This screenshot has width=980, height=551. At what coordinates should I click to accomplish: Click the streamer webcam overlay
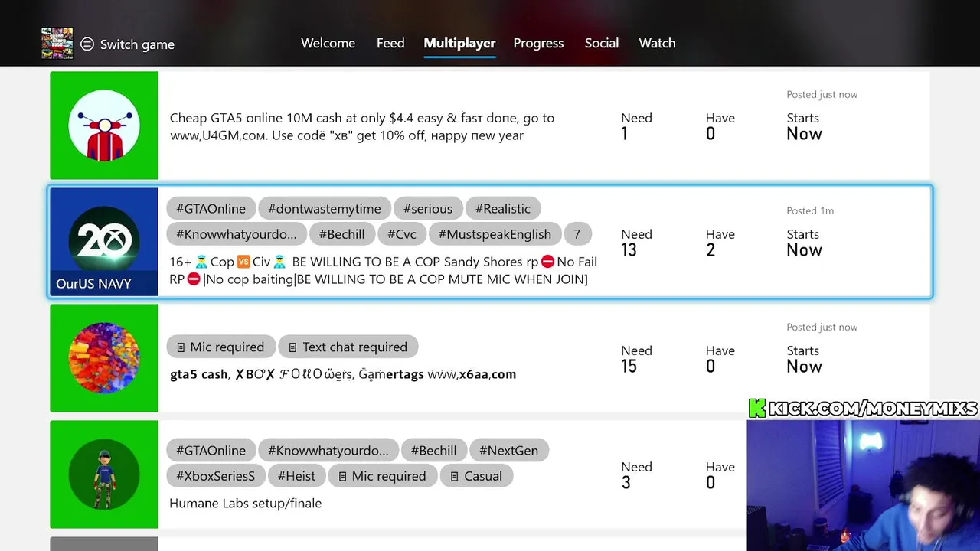tap(863, 485)
